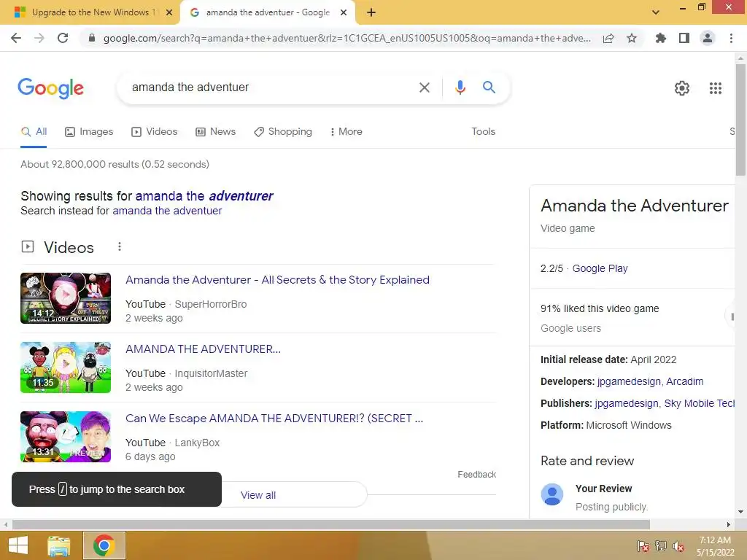Bookmark this tab with star icon

tap(632, 38)
